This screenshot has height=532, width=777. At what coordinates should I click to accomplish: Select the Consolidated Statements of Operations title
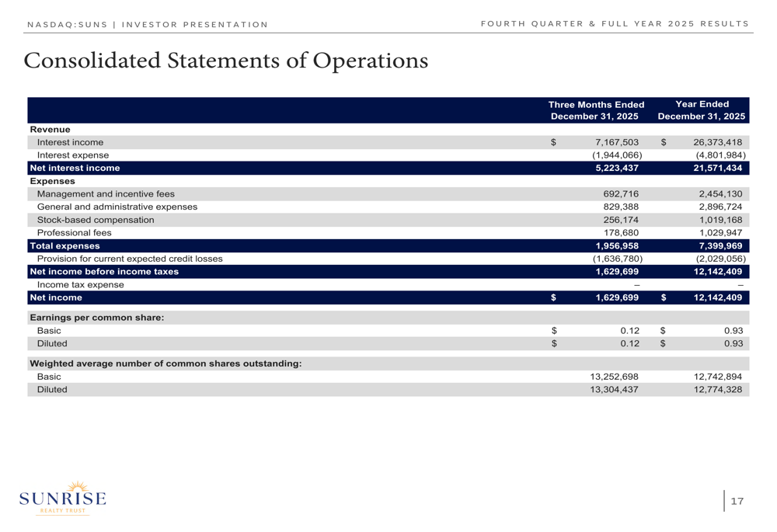pos(226,61)
